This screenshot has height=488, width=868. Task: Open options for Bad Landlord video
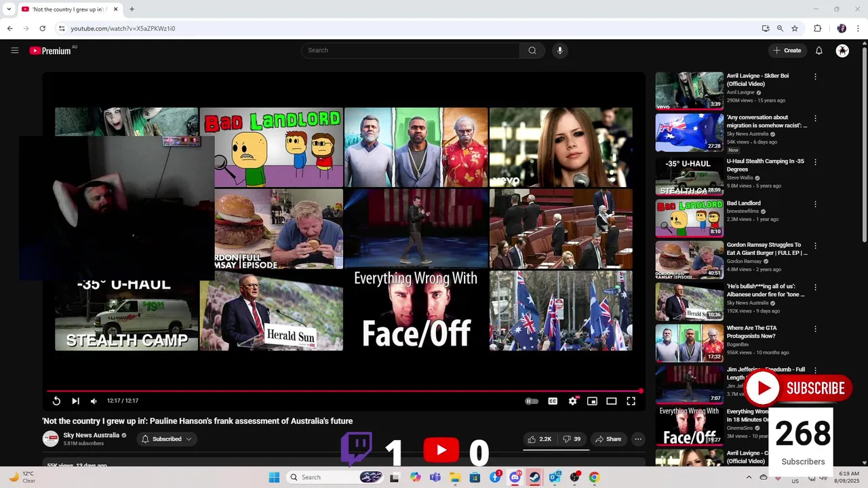[x=815, y=203]
